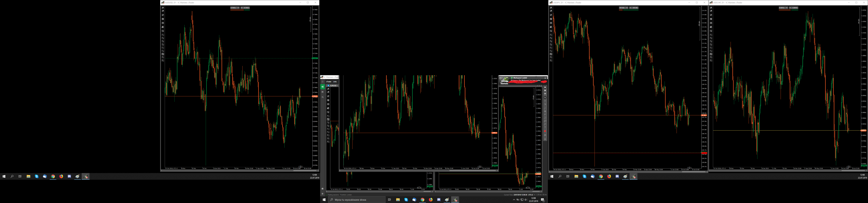Click the Current Time value in status bar
The image size is (868, 203).
tap(520, 195)
